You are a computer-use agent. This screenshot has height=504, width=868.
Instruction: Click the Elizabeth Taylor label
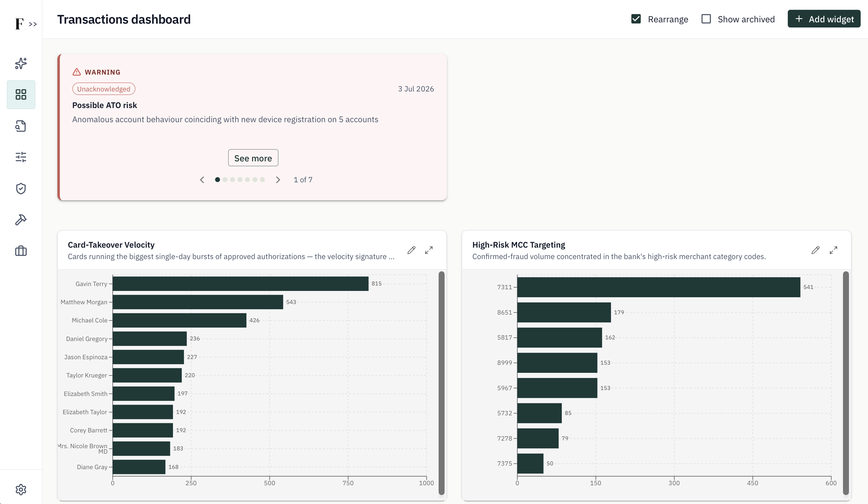click(85, 412)
